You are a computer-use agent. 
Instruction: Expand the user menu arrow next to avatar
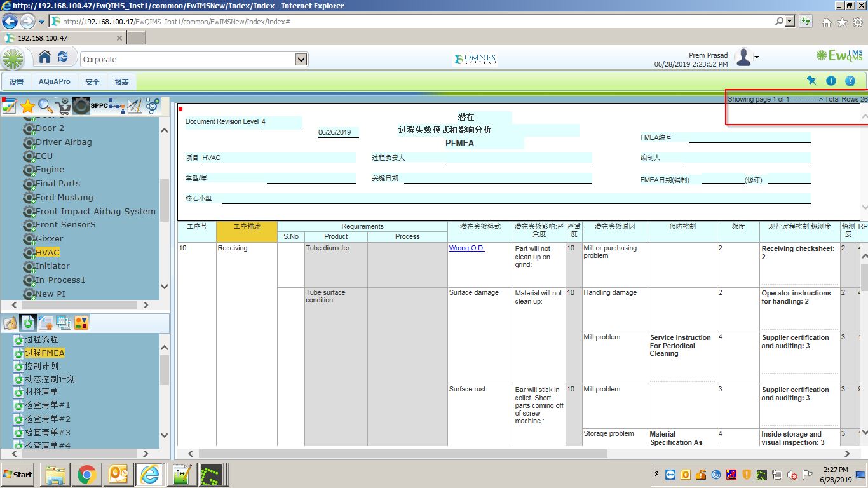tap(757, 58)
